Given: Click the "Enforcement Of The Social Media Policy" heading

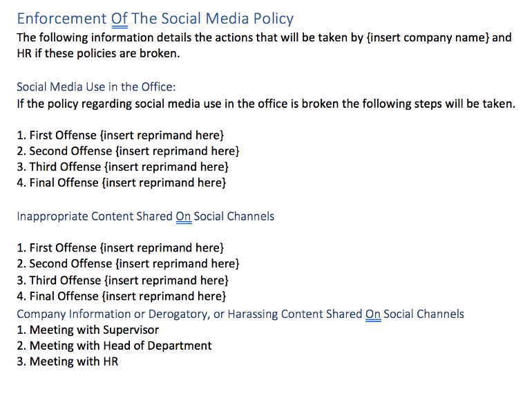Looking at the screenshot, I should [x=155, y=19].
